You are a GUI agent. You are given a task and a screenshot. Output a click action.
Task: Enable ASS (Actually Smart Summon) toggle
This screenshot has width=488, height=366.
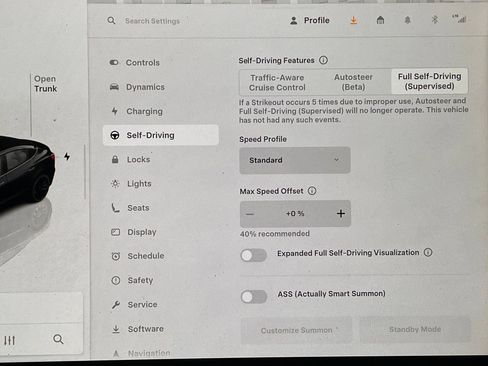point(254,297)
